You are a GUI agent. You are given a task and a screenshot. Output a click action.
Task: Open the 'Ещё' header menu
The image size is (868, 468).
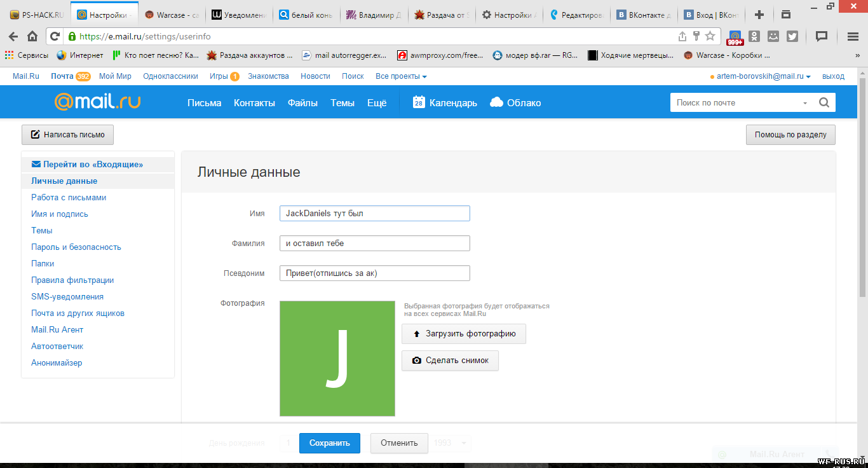377,102
